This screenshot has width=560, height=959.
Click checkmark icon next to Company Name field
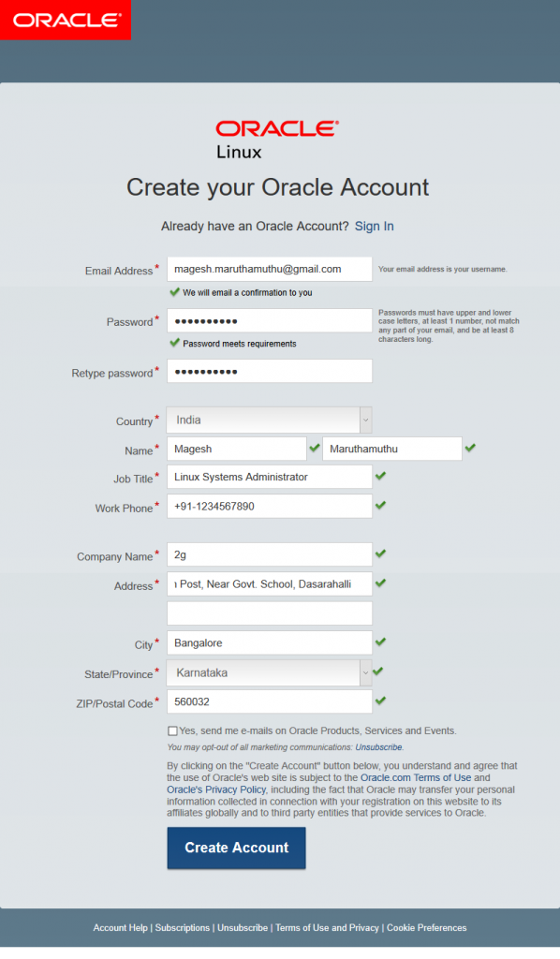tap(380, 555)
